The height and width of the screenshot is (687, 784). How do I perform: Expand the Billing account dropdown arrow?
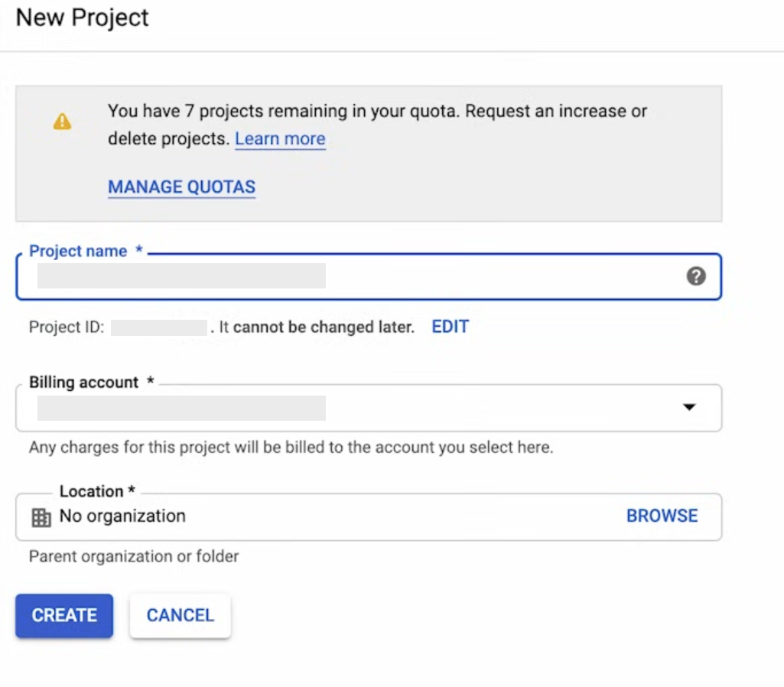click(x=689, y=408)
